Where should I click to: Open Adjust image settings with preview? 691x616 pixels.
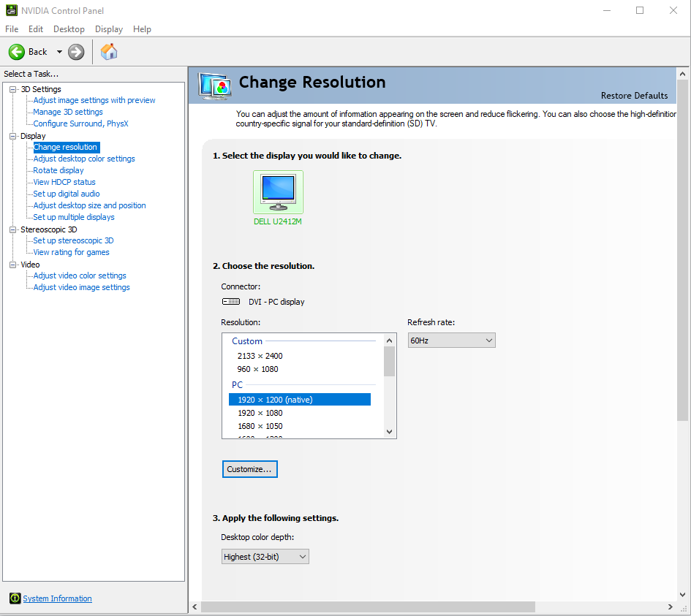pyautogui.click(x=94, y=100)
